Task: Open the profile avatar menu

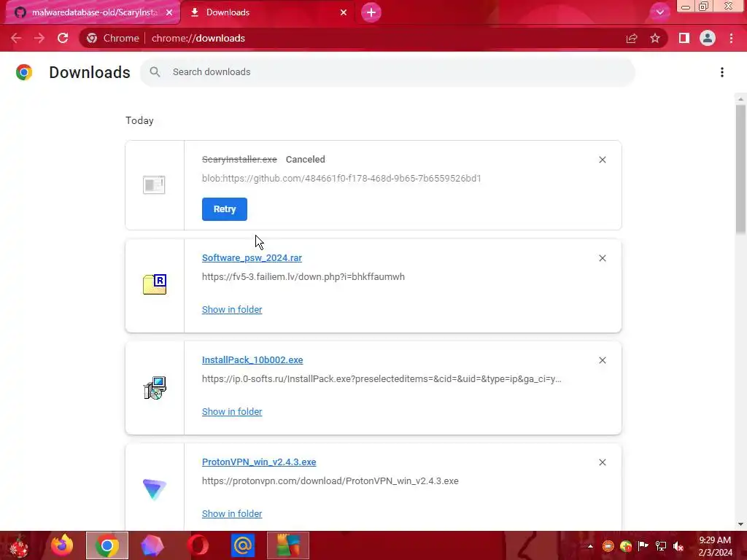Action: click(708, 38)
